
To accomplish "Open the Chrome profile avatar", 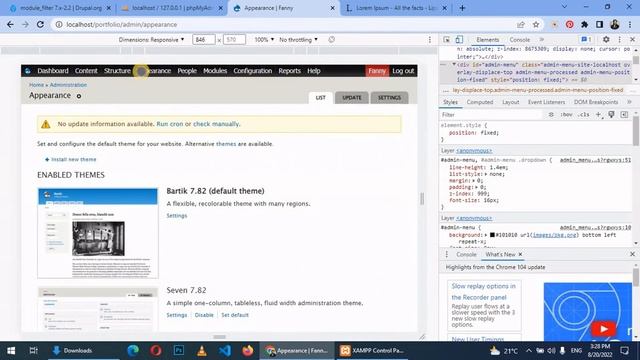I will coord(615,24).
